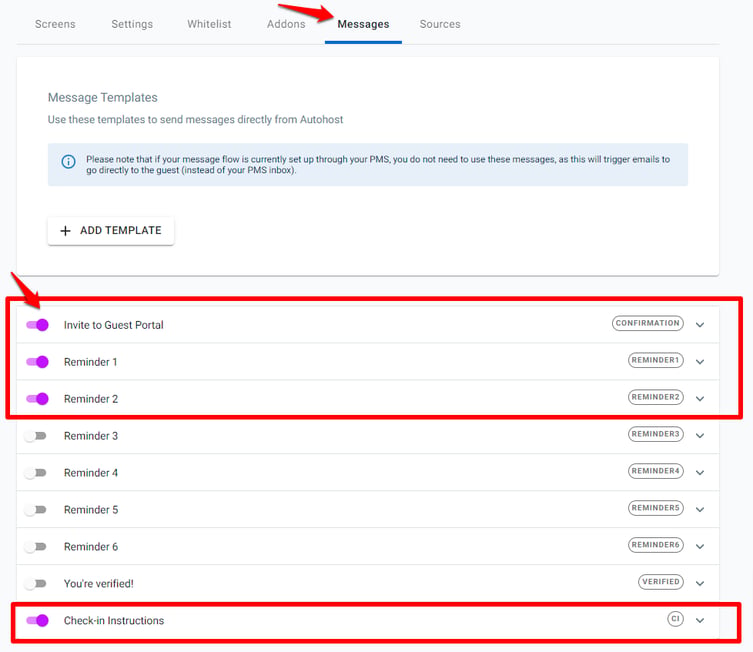Image resolution: width=753 pixels, height=652 pixels.
Task: Click the Reminder 4 label
Action: (91, 473)
